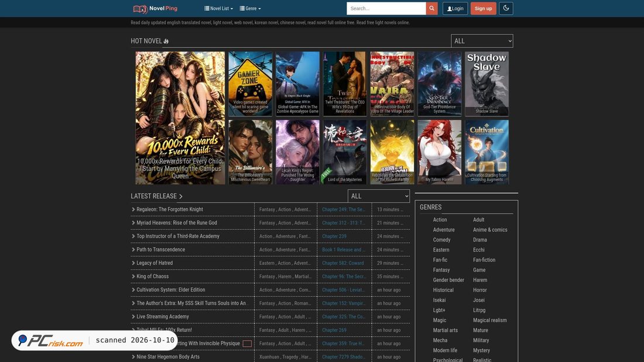This screenshot has width=644, height=362.
Task: Select the Eastern genre
Action: point(441,250)
